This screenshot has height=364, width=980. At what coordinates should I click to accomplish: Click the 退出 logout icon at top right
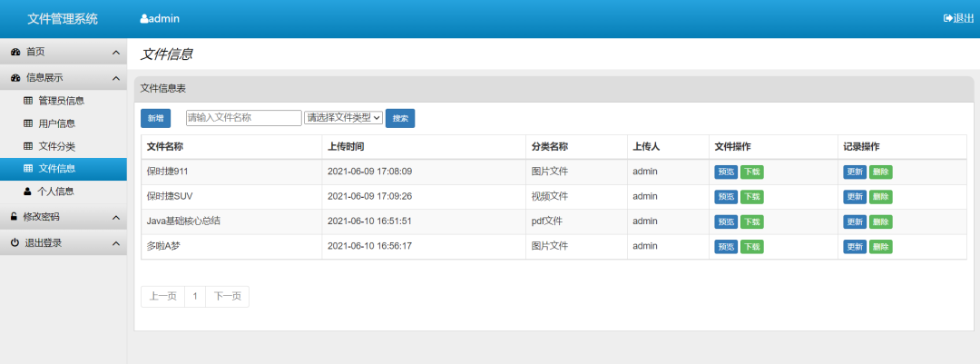pyautogui.click(x=947, y=19)
